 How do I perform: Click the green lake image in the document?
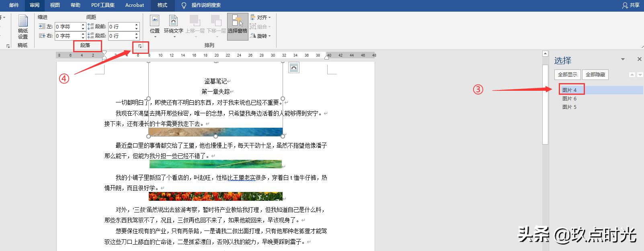215,164
